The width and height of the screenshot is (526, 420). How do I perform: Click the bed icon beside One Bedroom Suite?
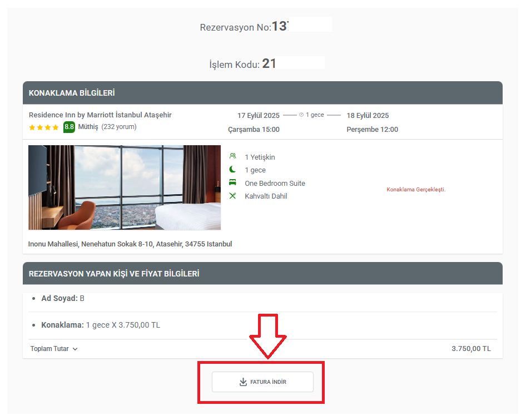232,182
